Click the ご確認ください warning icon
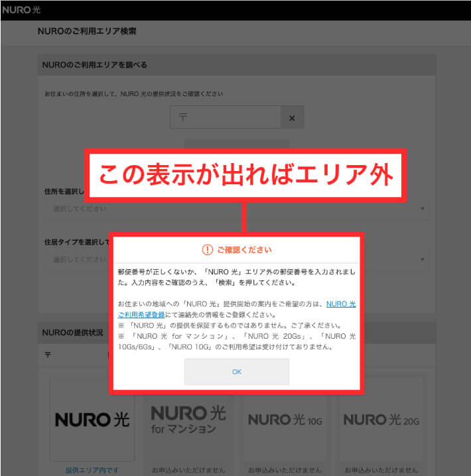471x476 pixels. click(208, 250)
